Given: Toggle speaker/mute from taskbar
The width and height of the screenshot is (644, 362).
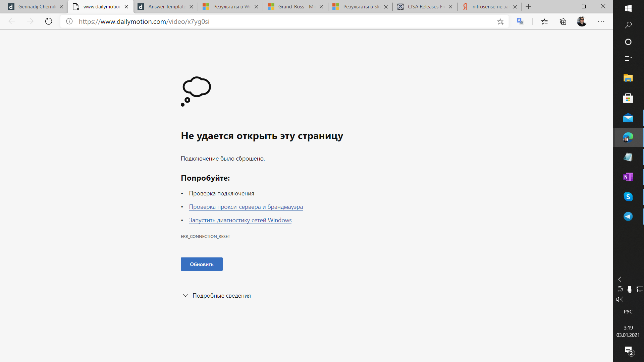Looking at the screenshot, I should point(620,300).
